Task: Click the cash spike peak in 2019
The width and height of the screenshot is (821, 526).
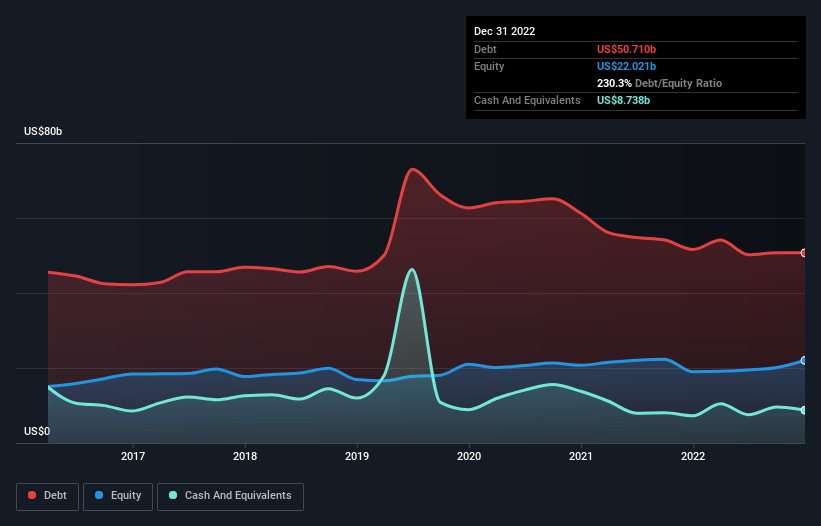Action: [413, 270]
